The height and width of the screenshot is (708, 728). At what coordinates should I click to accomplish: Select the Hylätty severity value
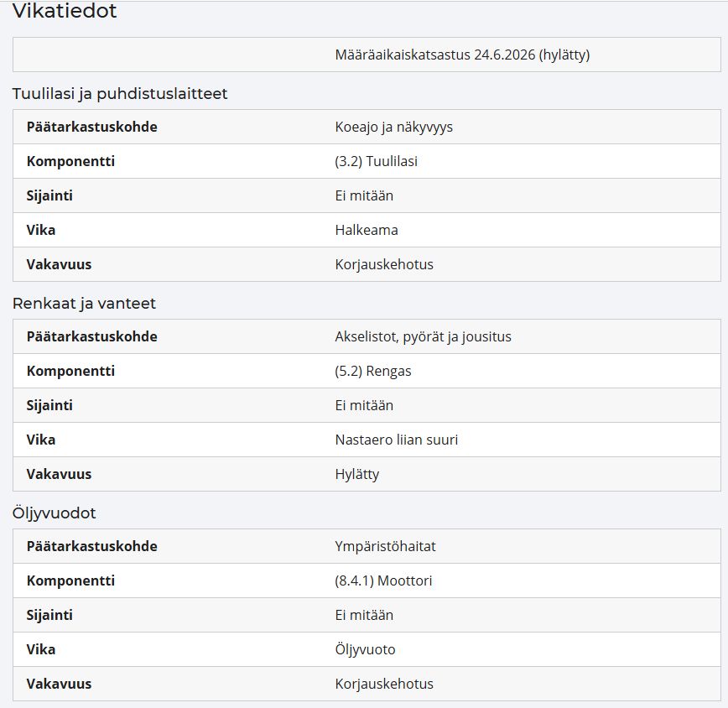(x=357, y=474)
